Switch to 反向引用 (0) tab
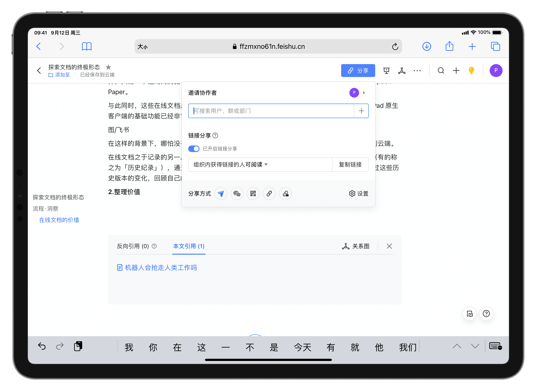Viewport: 537px width, 392px height. (133, 246)
